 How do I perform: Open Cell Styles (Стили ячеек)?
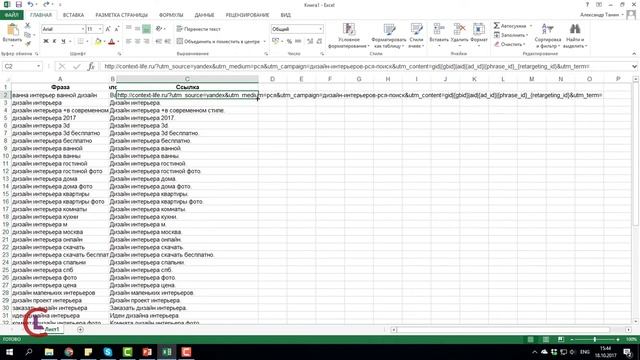416,36
